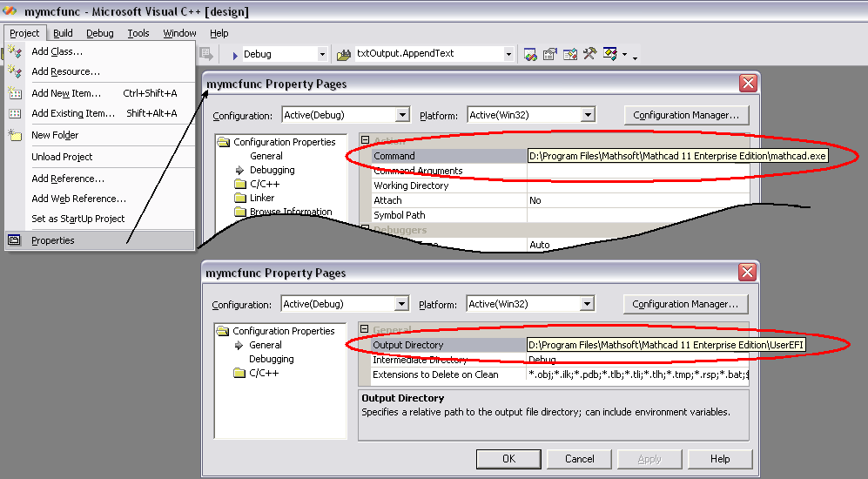This screenshot has width=868, height=479.
Task: Open the Tools menu
Action: pyautogui.click(x=138, y=33)
